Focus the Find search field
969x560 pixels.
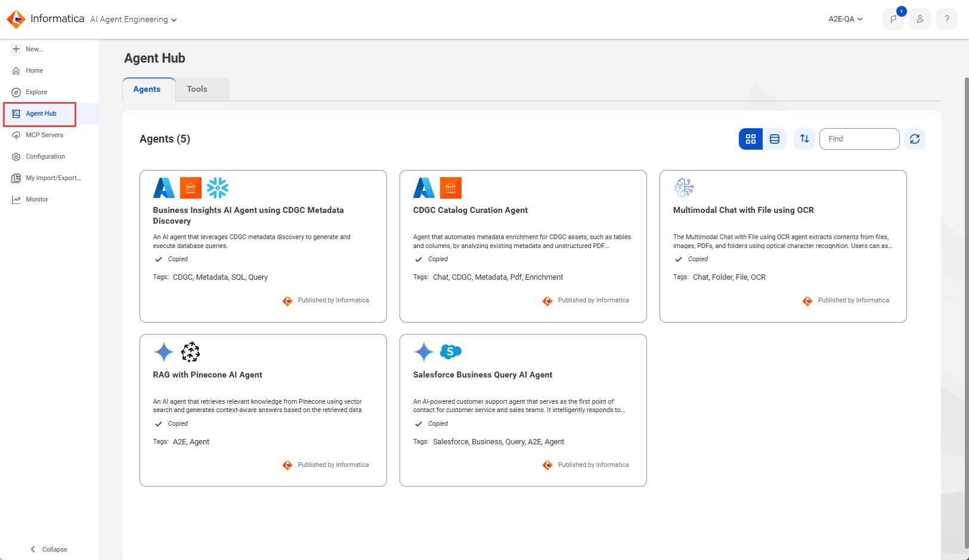pos(859,139)
